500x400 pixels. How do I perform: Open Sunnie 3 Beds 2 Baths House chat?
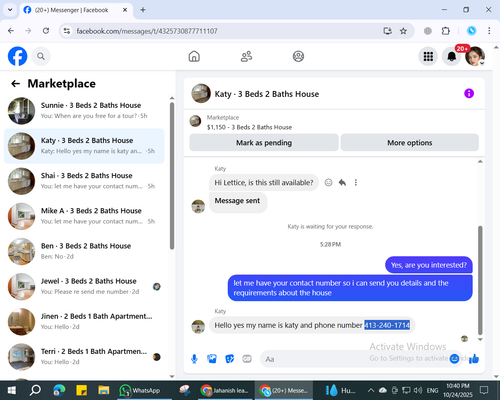pyautogui.click(x=84, y=111)
